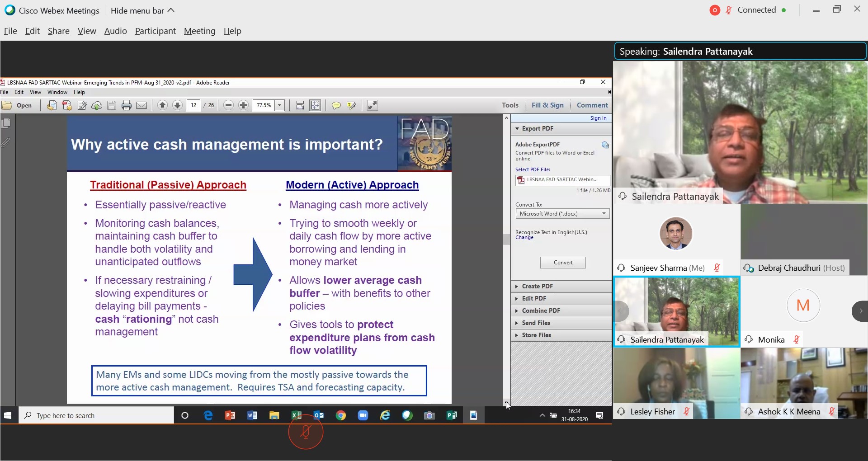The width and height of the screenshot is (868, 461).
Task: Open the Comment pane
Action: [592, 105]
